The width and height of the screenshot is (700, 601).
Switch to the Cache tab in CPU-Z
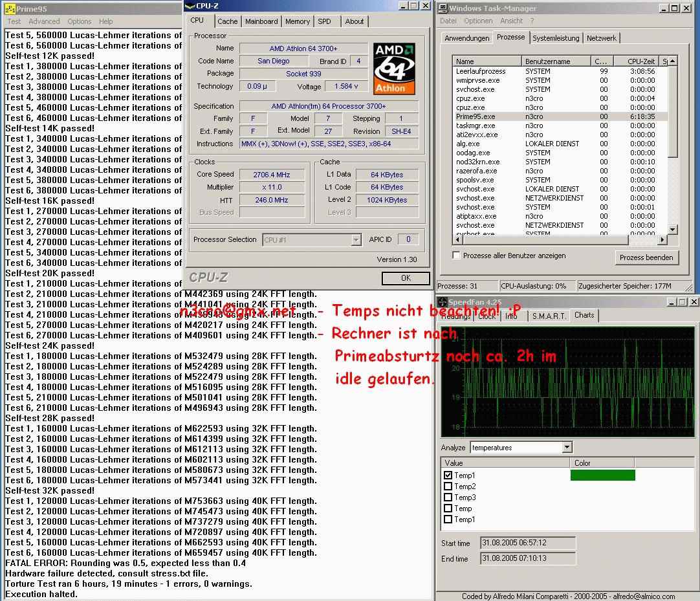click(x=228, y=21)
